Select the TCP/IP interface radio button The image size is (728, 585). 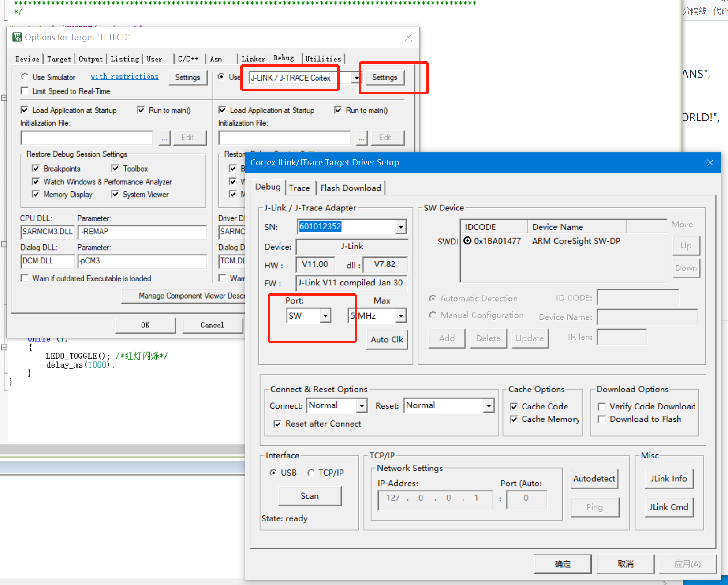311,472
